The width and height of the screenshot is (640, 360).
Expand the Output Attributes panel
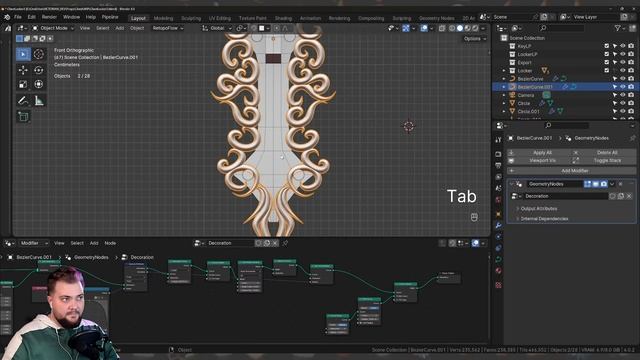pos(538,209)
